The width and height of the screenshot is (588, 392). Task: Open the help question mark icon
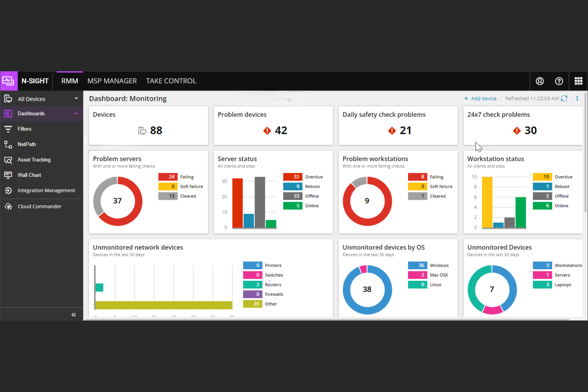tap(559, 81)
